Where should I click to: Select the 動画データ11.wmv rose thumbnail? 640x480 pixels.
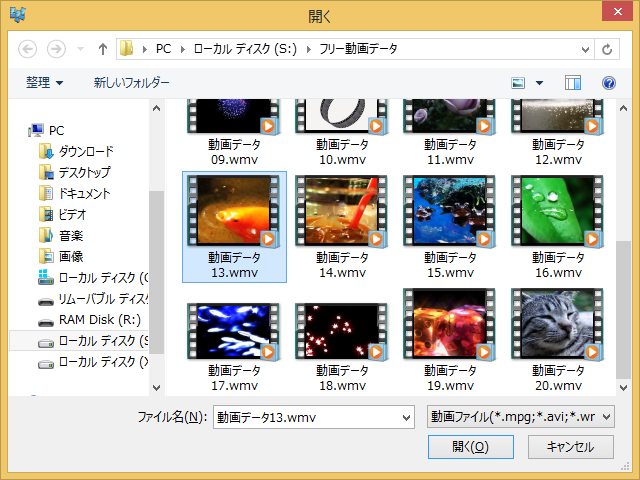449,117
